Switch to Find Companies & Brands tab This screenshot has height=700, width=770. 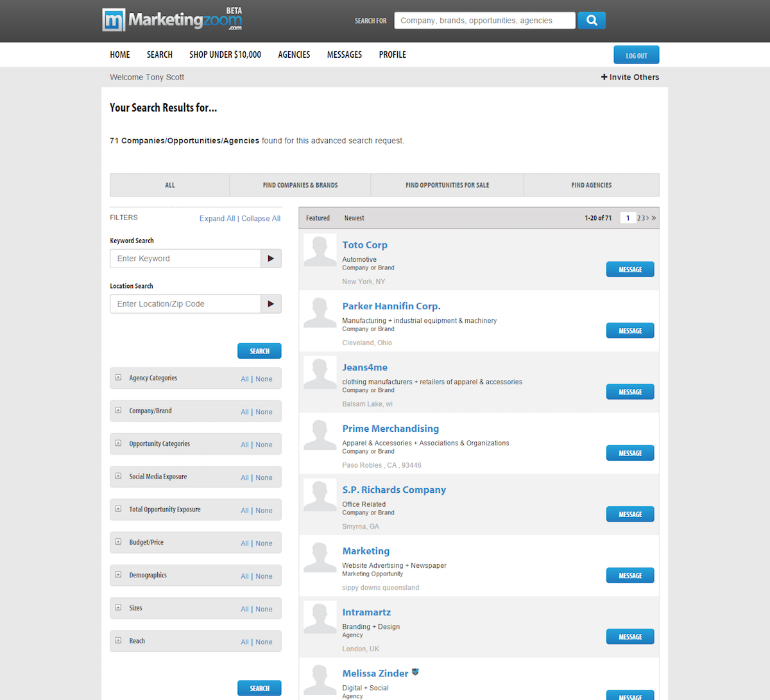click(300, 185)
